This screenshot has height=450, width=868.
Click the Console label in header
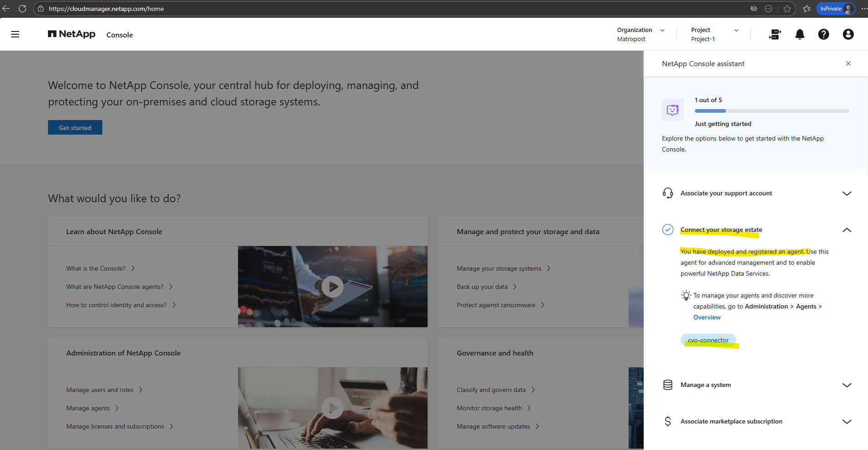120,35
